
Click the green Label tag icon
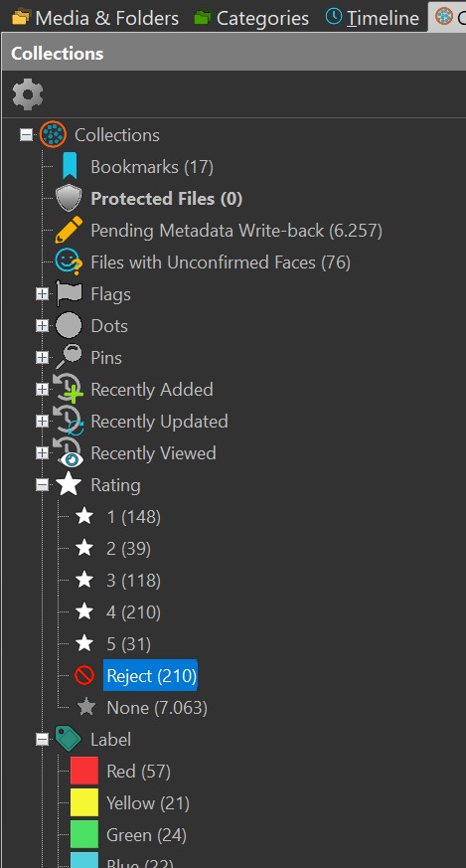coord(69,739)
